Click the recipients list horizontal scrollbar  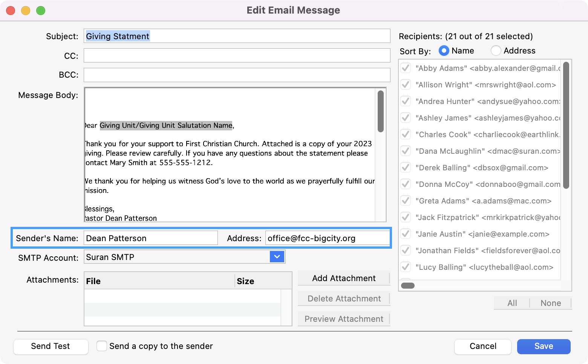pos(408,286)
